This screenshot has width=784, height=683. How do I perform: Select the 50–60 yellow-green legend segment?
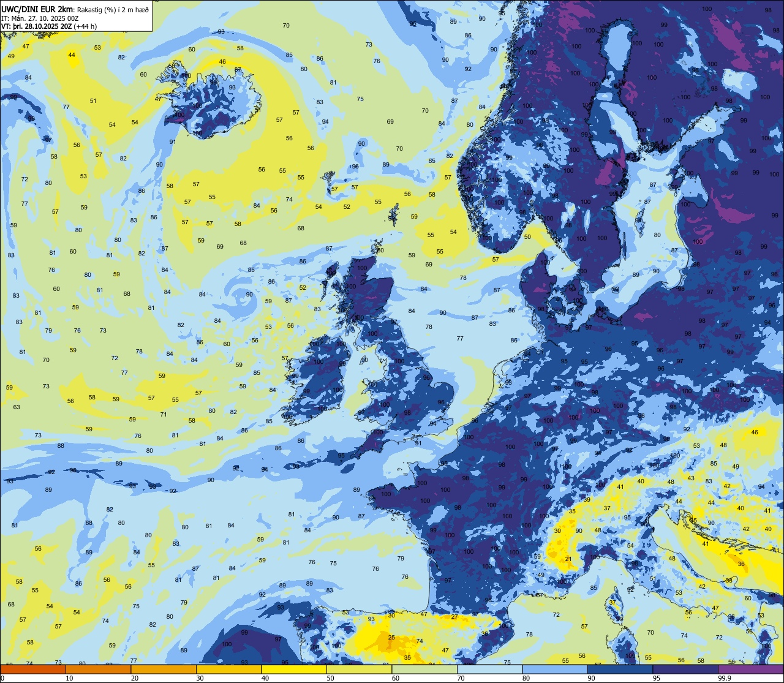coord(359,669)
